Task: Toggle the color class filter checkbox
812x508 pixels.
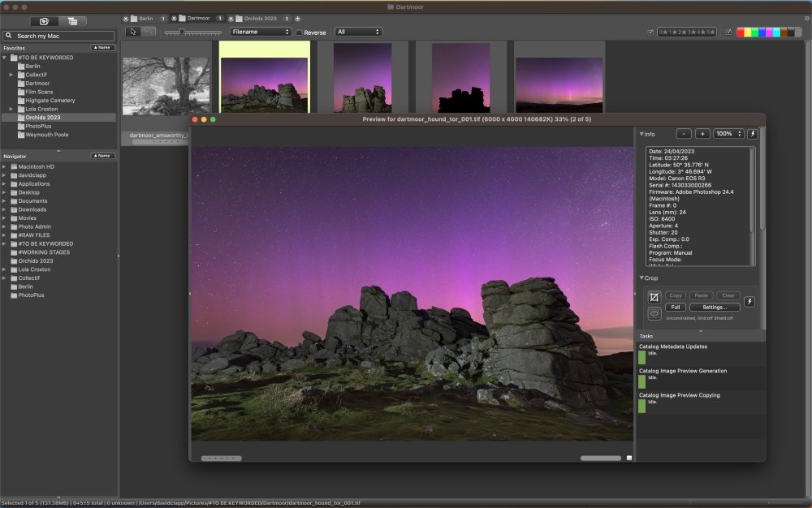Action: point(728,32)
